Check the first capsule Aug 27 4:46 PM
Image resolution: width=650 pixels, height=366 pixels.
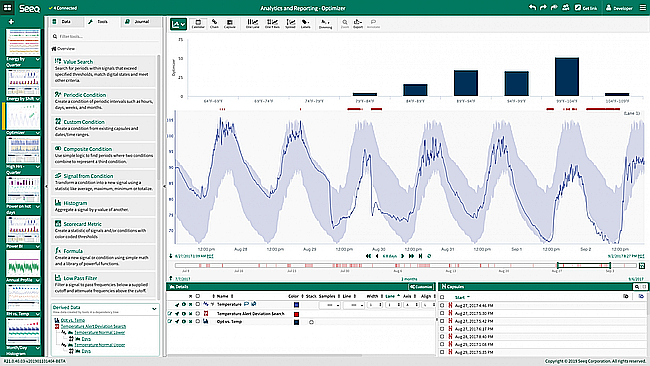point(442,305)
